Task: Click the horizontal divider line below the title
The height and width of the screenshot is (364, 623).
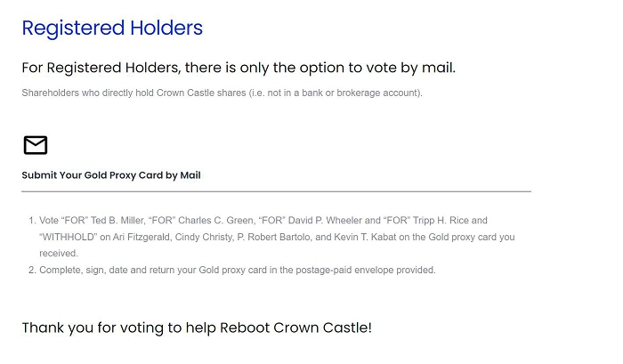Action: click(x=276, y=191)
